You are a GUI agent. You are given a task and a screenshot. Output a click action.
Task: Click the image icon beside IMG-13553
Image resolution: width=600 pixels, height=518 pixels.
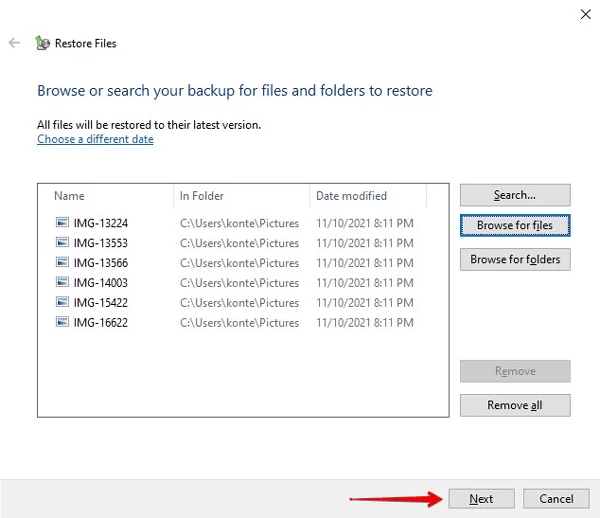tap(62, 243)
